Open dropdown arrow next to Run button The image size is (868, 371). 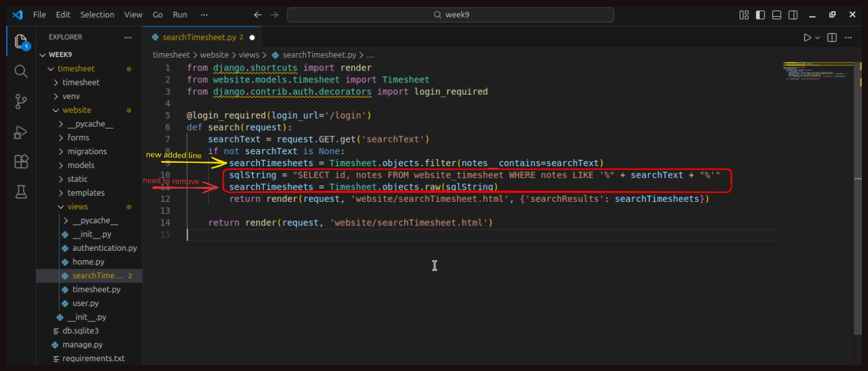(x=817, y=38)
